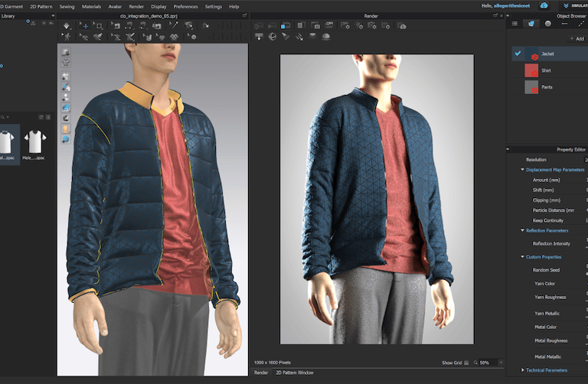Click the fabric tab icon in Object Browser

(x=531, y=24)
